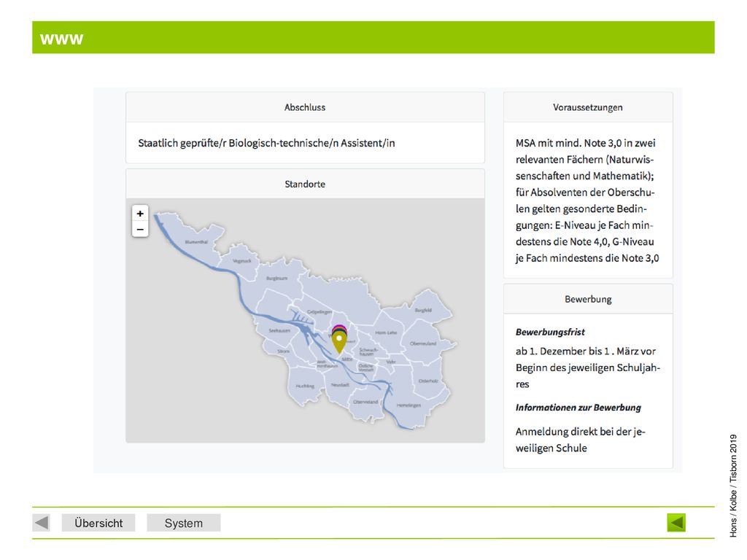Click the Oberneuland district on the map
The image size is (747, 560).
[x=423, y=343]
